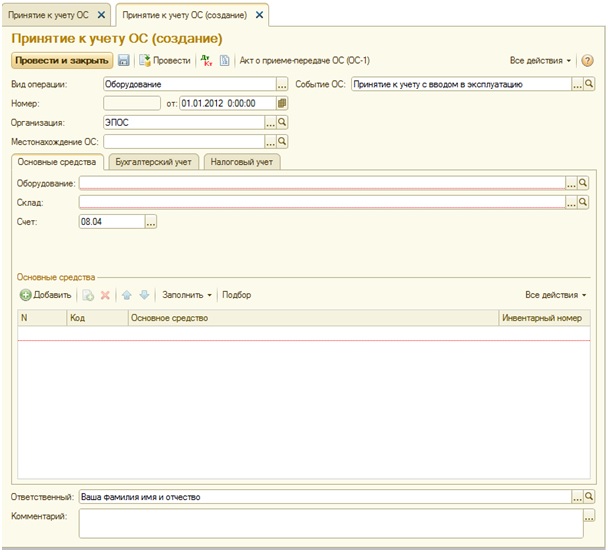Screen dimensions: 608x552
Task: Click the Подбор button
Action: click(237, 295)
